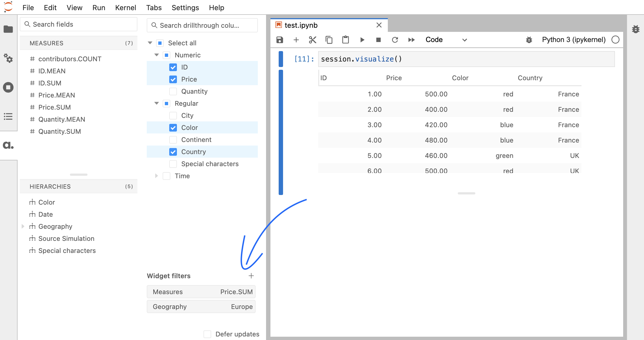
Task: Click the restart-and-run-all fast-forward icon
Action: [x=411, y=40]
